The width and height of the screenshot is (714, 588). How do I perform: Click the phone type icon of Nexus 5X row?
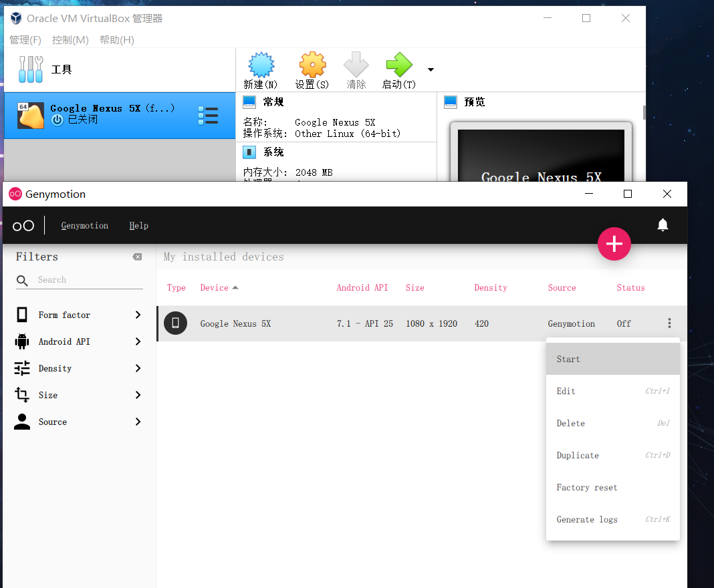pyautogui.click(x=176, y=323)
